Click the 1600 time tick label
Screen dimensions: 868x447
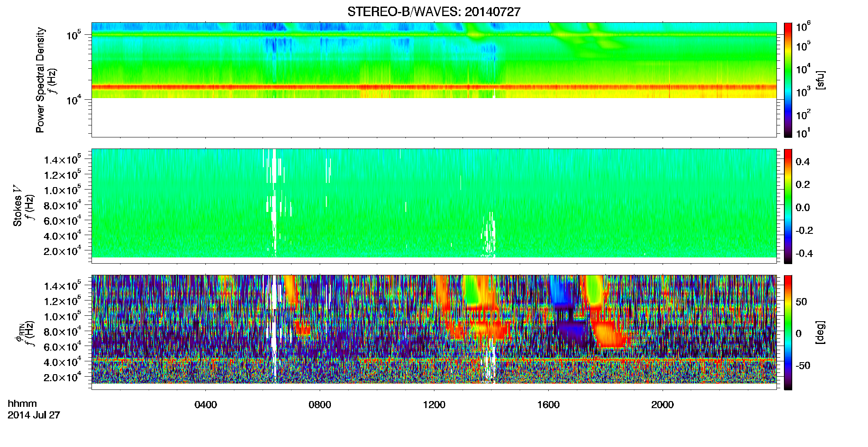click(548, 405)
